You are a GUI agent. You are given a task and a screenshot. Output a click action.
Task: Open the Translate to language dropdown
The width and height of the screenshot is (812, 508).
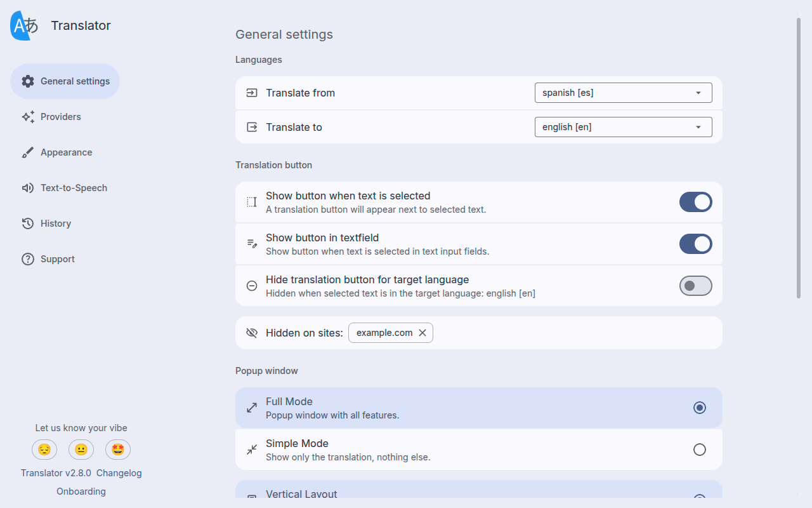(x=624, y=127)
